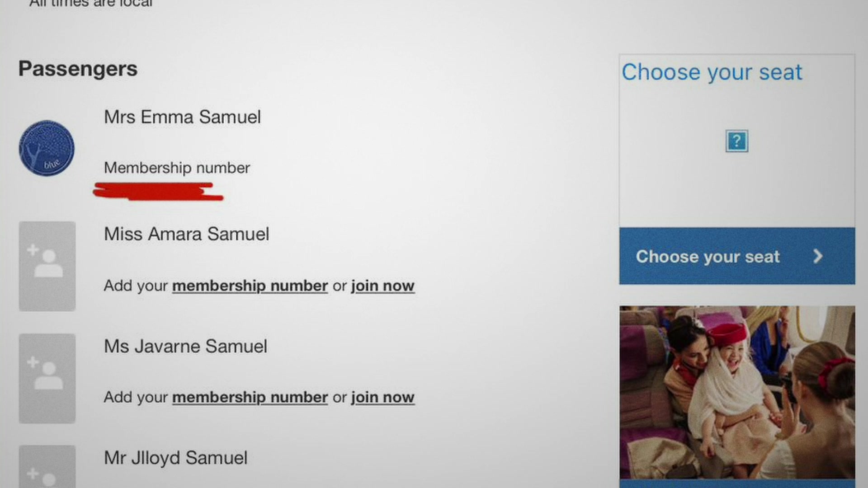868x488 pixels.
Task: Click the red redacted membership number
Action: click(158, 191)
